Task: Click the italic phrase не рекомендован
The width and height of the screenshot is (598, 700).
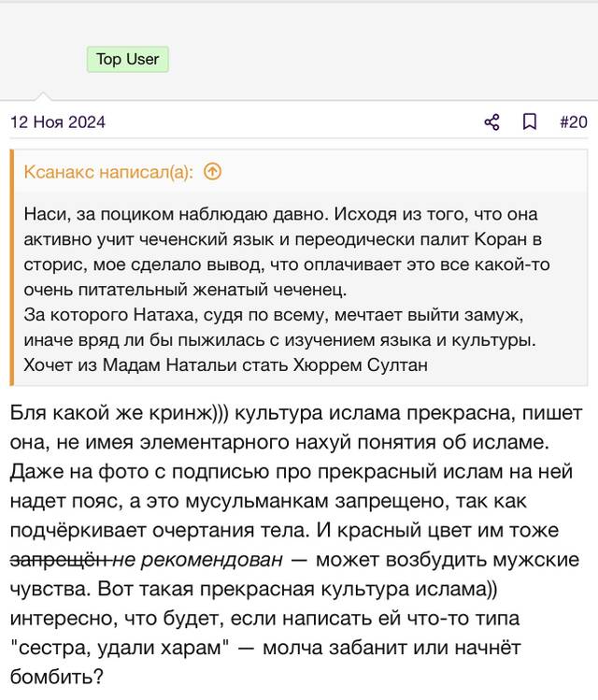Action: pyautogui.click(x=197, y=559)
